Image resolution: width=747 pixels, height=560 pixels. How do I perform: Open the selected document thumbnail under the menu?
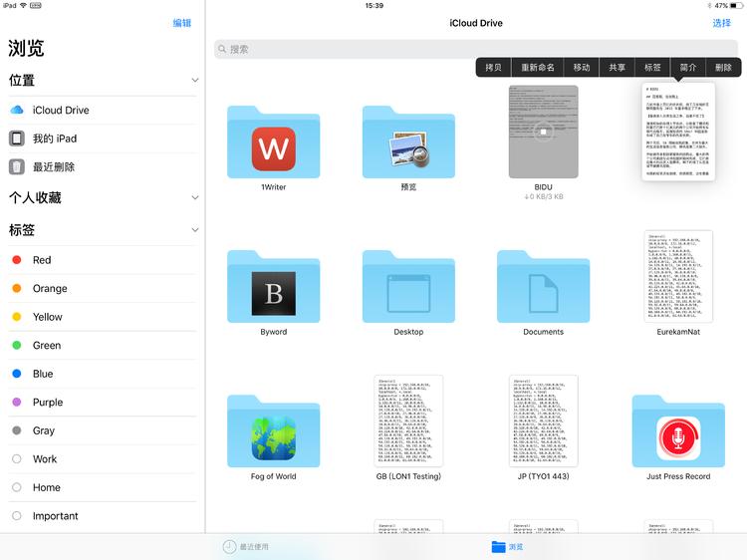[678, 132]
